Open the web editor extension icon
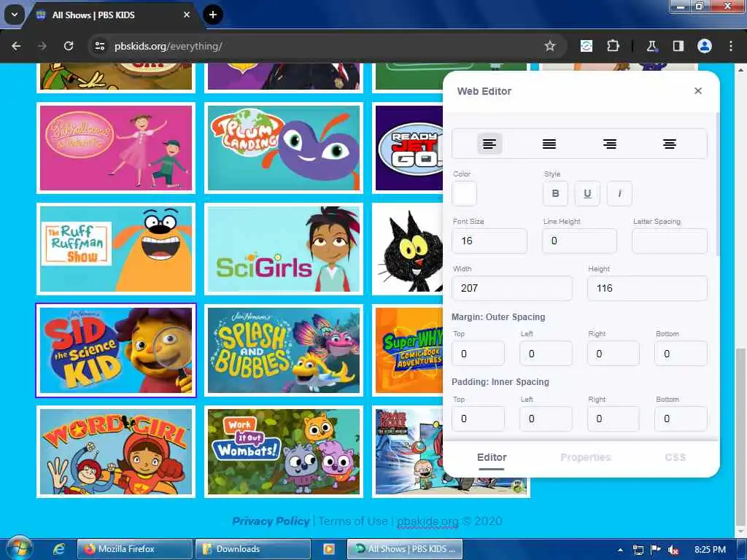Viewport: 747px width, 560px height. (587, 46)
